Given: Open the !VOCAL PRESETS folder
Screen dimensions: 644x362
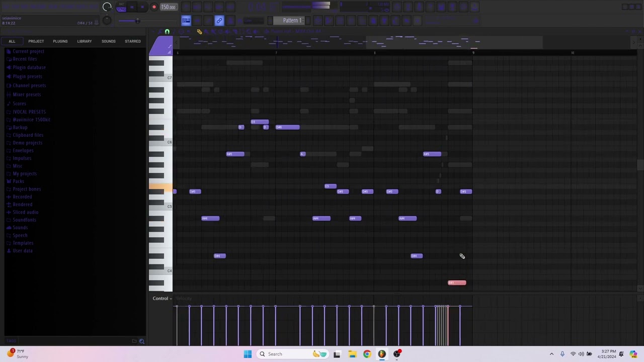Looking at the screenshot, I should coord(29,112).
